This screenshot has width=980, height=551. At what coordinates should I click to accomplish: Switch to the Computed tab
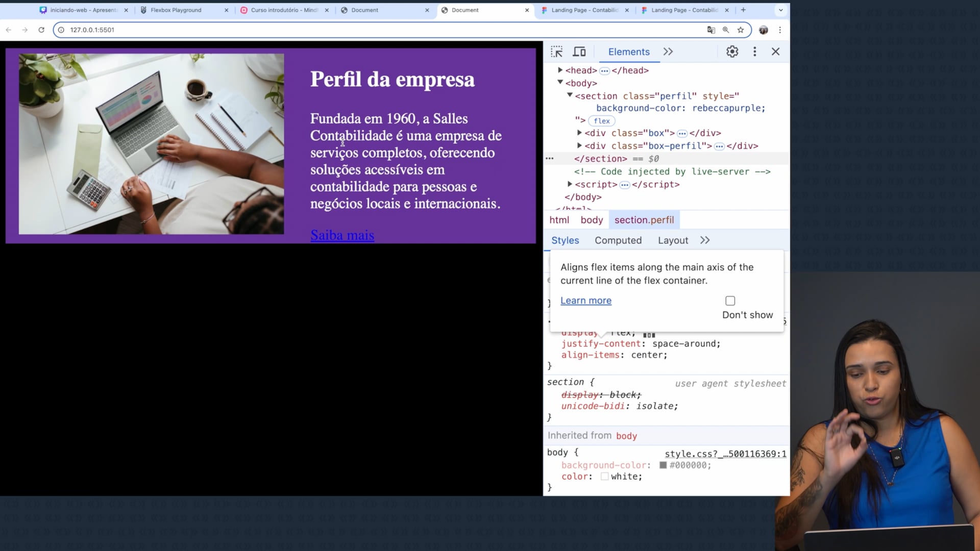tap(618, 240)
